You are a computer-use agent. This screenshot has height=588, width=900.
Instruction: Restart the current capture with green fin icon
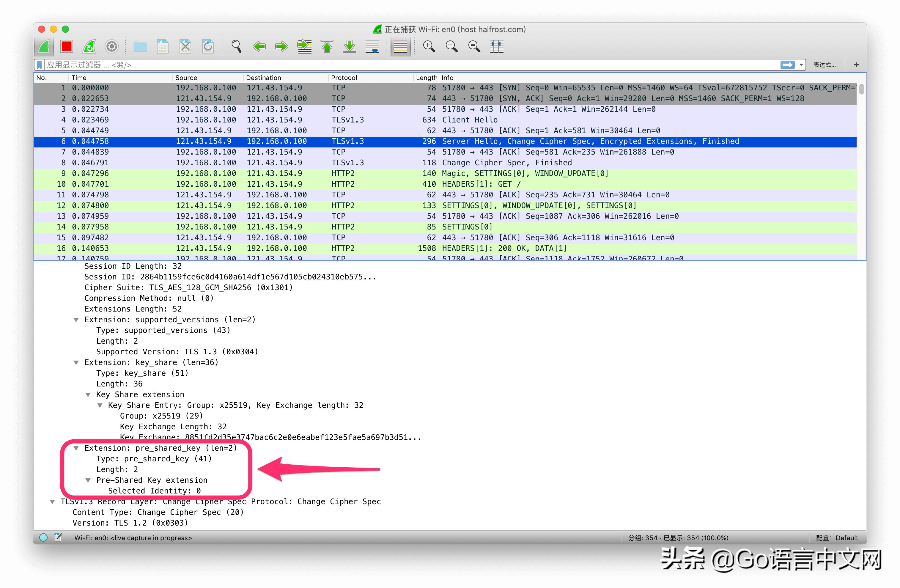(89, 46)
